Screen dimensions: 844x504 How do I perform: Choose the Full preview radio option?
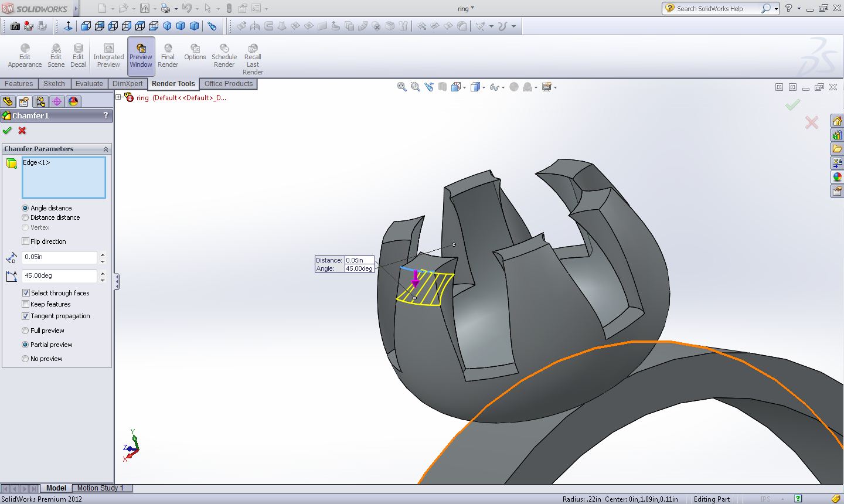[x=25, y=331]
